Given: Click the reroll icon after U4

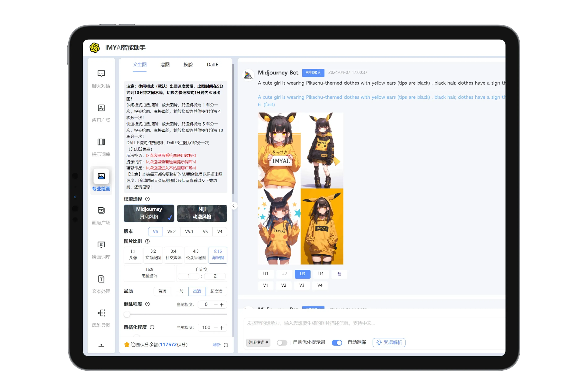Looking at the screenshot, I should tap(339, 274).
